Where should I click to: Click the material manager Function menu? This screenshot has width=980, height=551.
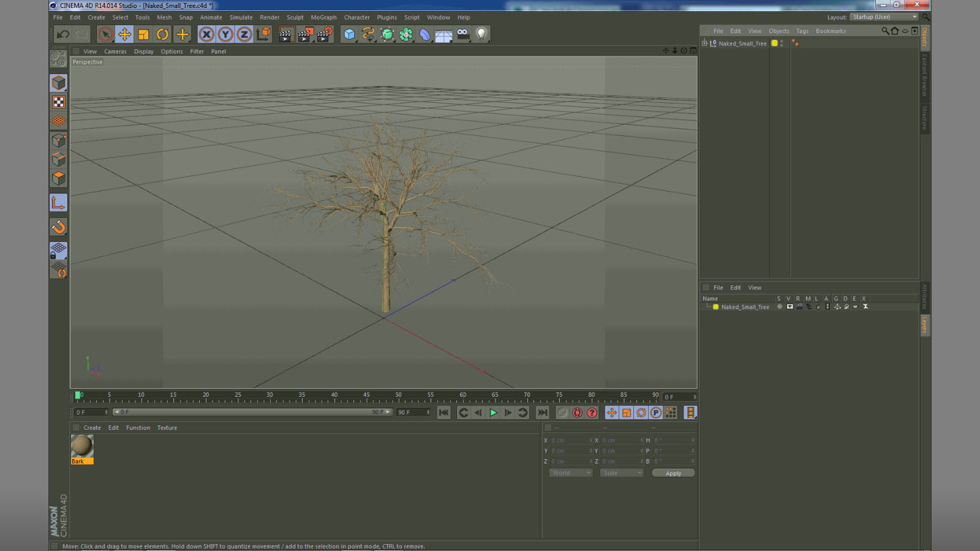pos(138,428)
